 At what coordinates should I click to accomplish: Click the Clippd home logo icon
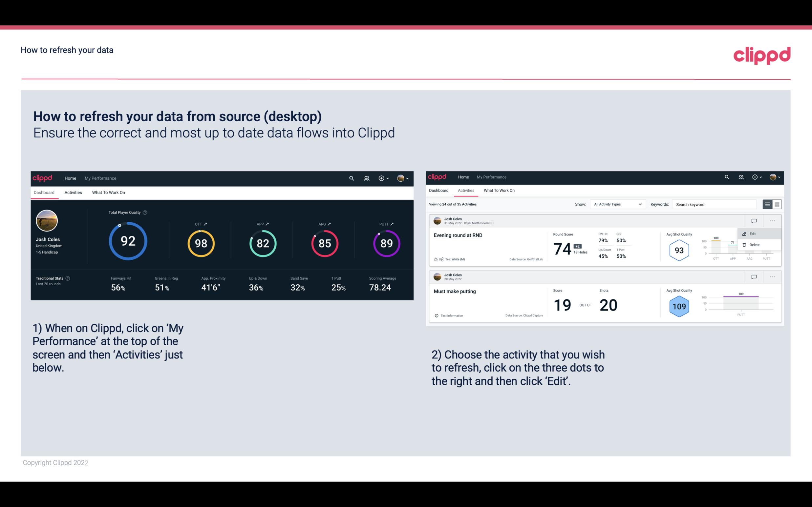[41, 177]
